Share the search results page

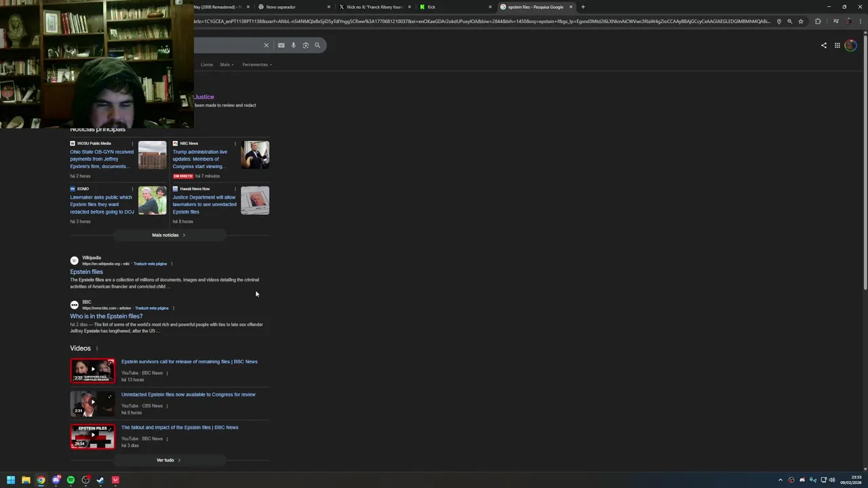click(824, 45)
